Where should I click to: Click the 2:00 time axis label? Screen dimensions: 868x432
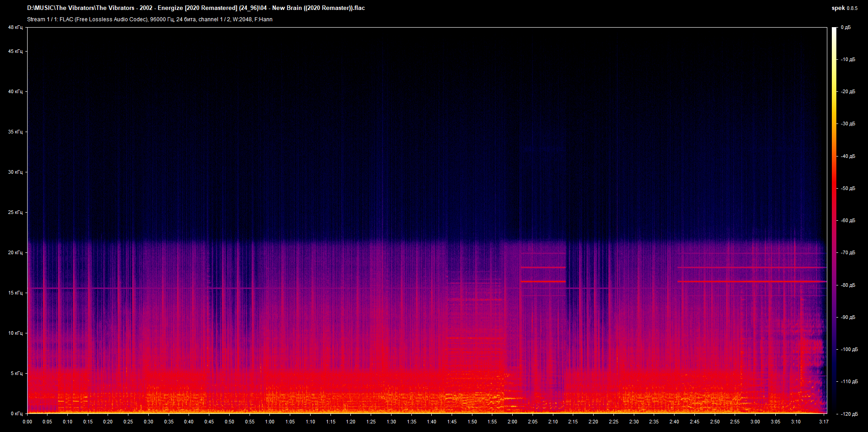[512, 422]
